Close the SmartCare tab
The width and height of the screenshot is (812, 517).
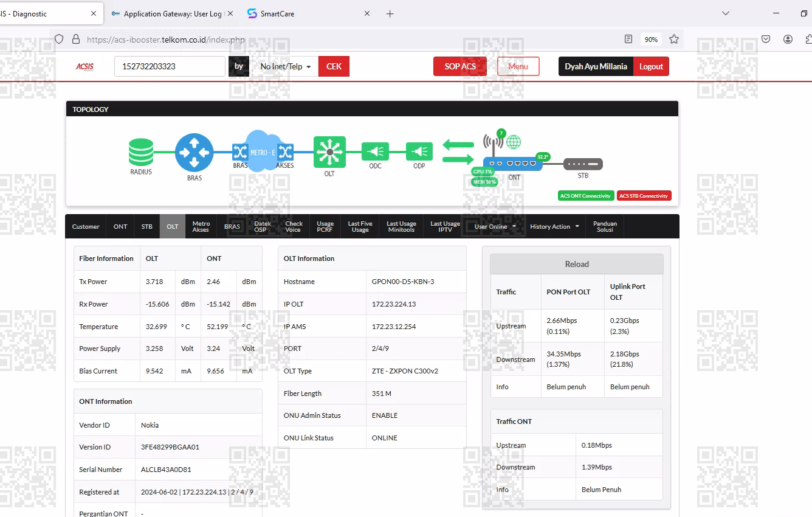(x=367, y=13)
